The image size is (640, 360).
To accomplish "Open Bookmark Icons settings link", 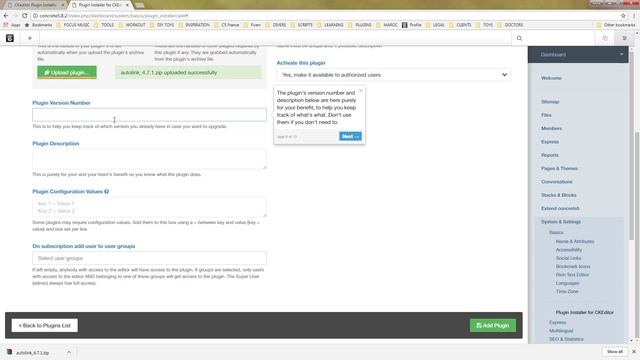I will (573, 266).
